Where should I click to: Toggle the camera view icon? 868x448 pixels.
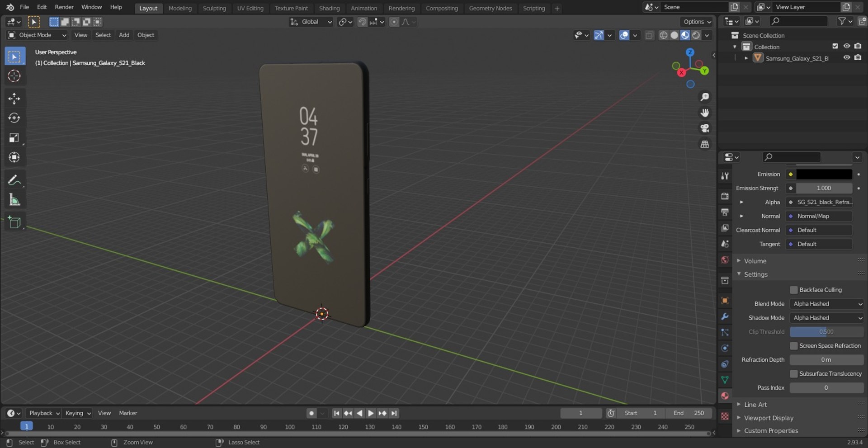pyautogui.click(x=704, y=128)
